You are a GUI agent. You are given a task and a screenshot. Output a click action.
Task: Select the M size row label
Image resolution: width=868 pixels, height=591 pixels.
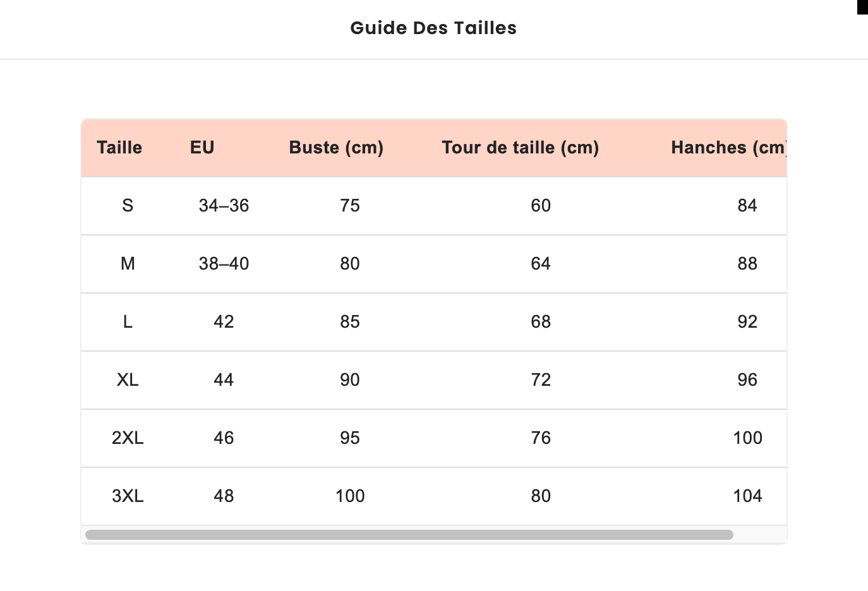[128, 263]
